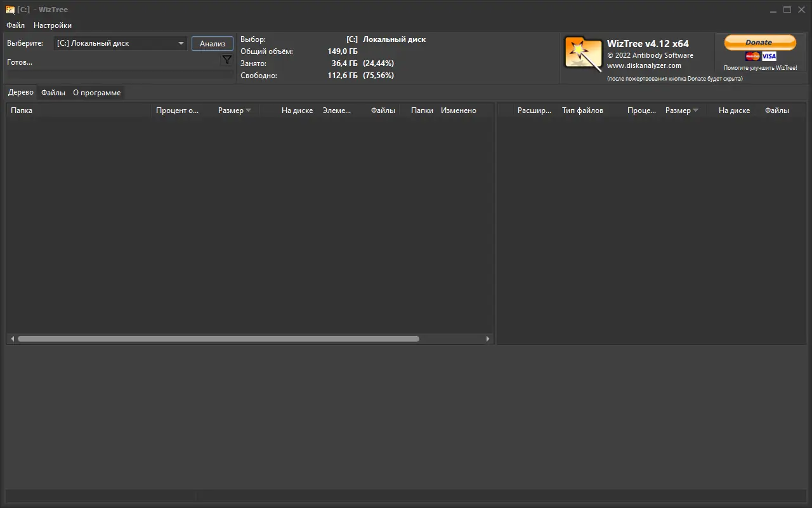Open the Настройки menu
Viewport: 812px width, 508px height.
tap(53, 25)
